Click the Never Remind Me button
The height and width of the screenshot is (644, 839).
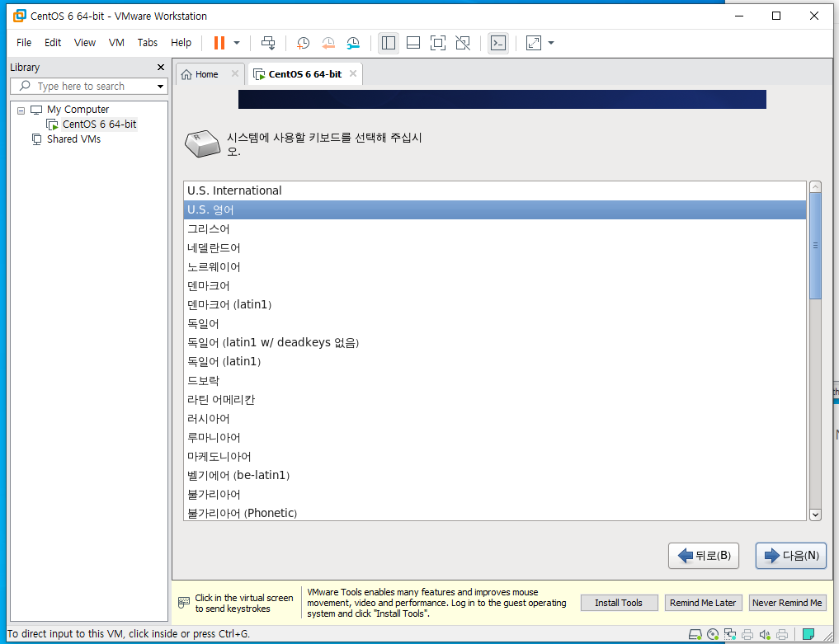point(787,603)
